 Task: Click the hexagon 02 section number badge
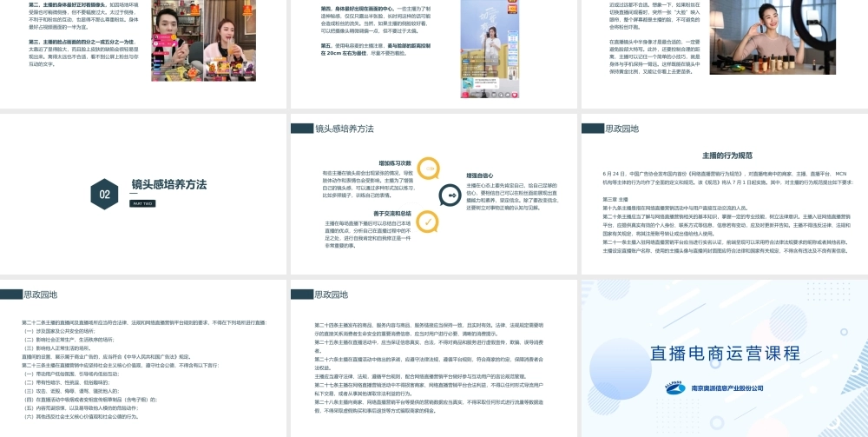(104, 194)
